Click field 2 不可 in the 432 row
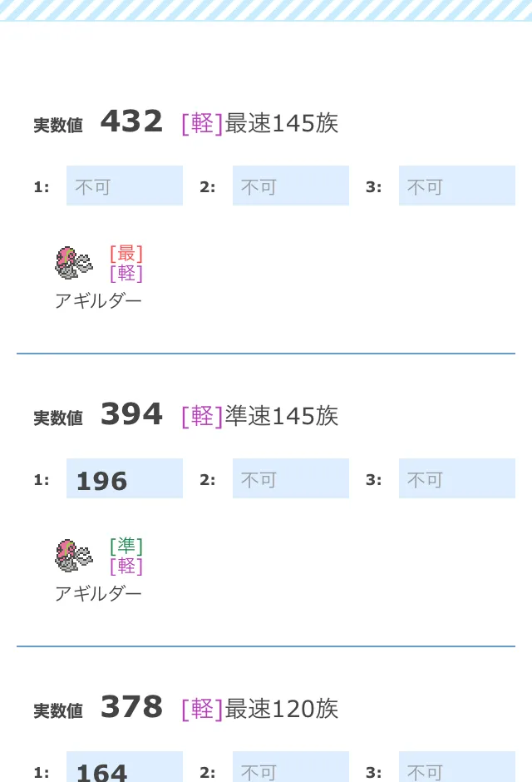Image resolution: width=532 pixels, height=782 pixels. 291,186
